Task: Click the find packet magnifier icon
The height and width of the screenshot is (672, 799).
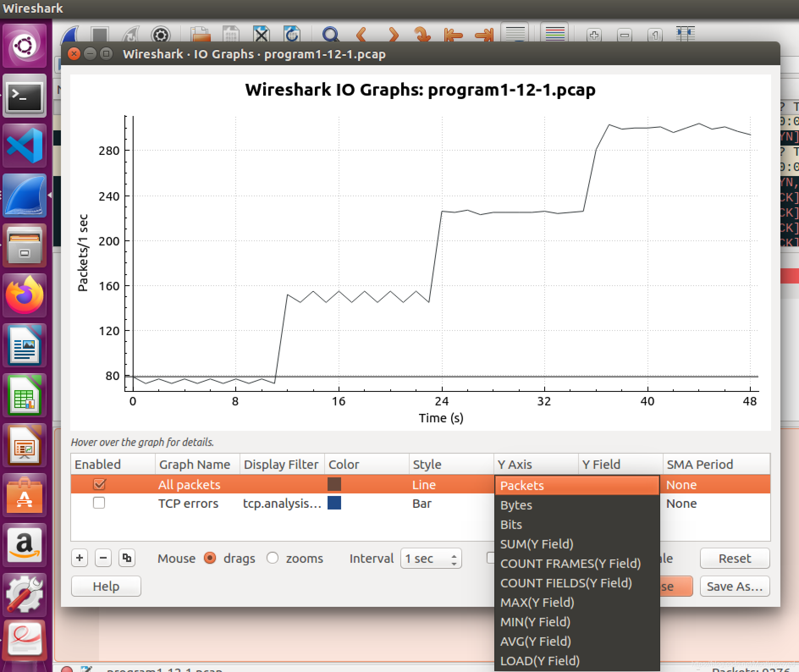Action: 331,34
